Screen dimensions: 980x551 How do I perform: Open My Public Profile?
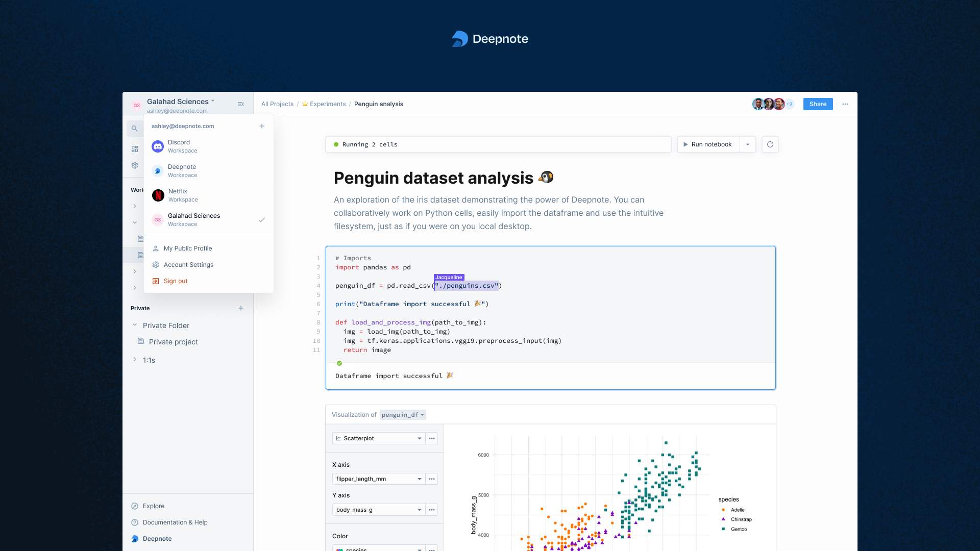pyautogui.click(x=209, y=248)
